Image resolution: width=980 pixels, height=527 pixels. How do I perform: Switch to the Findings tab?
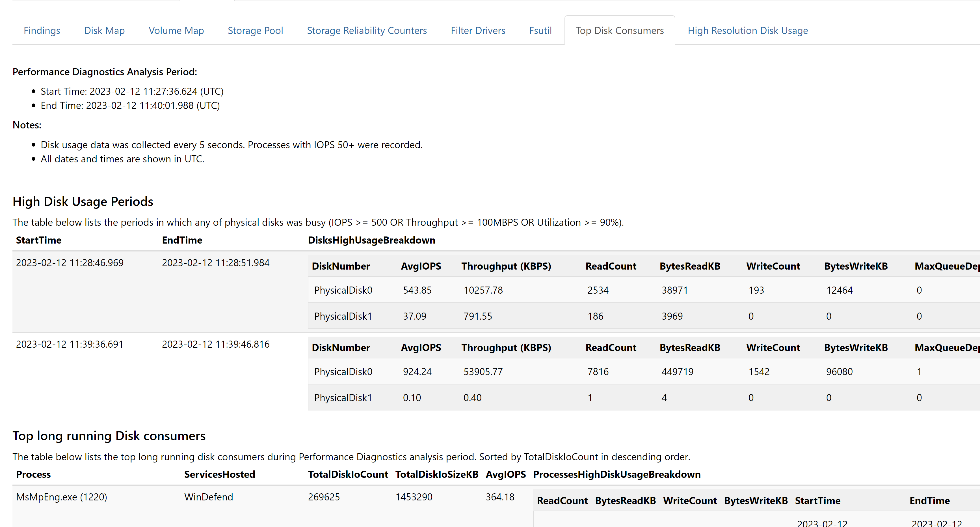tap(42, 31)
